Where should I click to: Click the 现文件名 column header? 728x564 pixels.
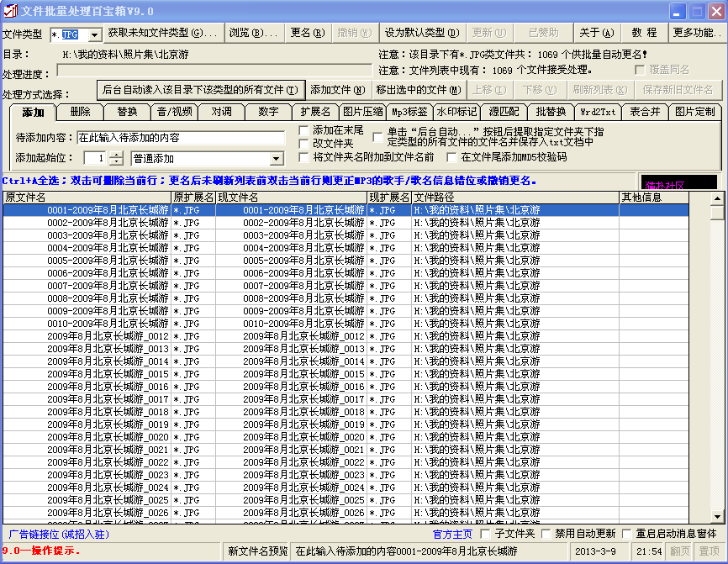291,197
